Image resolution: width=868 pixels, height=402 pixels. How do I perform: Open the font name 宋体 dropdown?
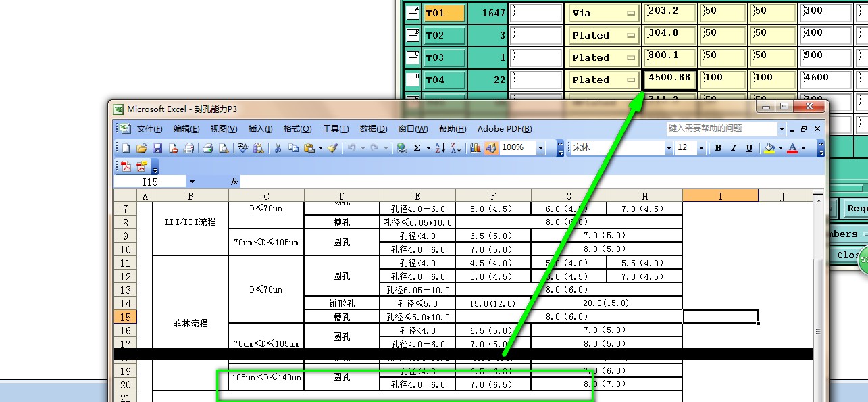(x=669, y=148)
